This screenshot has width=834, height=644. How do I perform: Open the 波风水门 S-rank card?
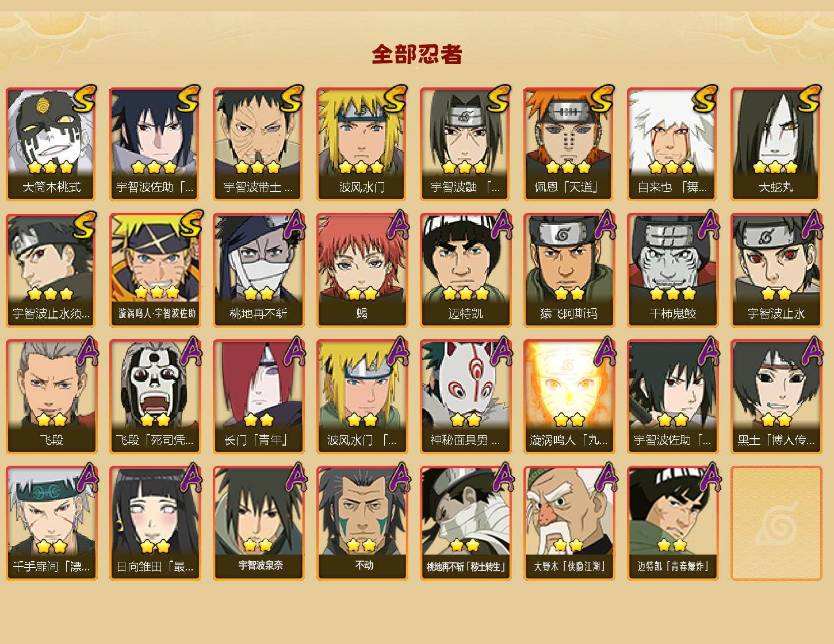point(362,144)
